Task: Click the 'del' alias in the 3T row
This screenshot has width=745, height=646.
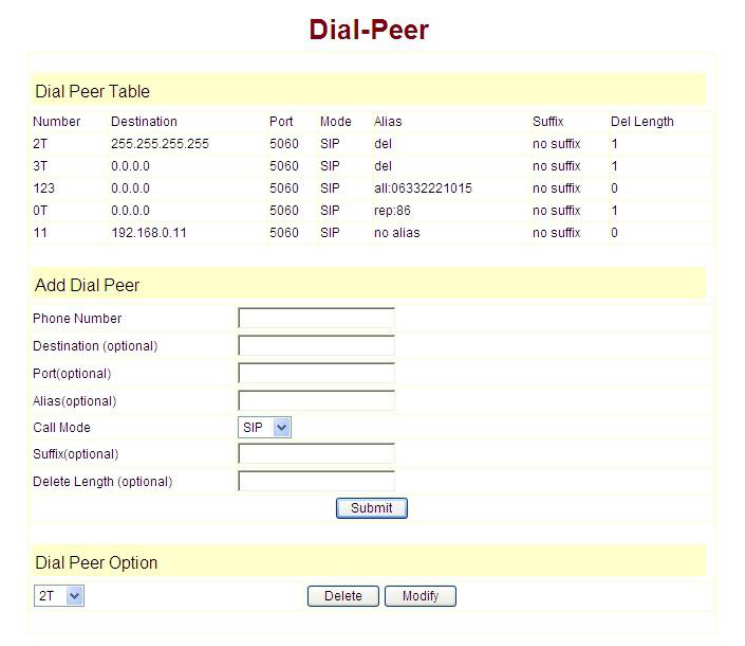Action: coord(383,166)
